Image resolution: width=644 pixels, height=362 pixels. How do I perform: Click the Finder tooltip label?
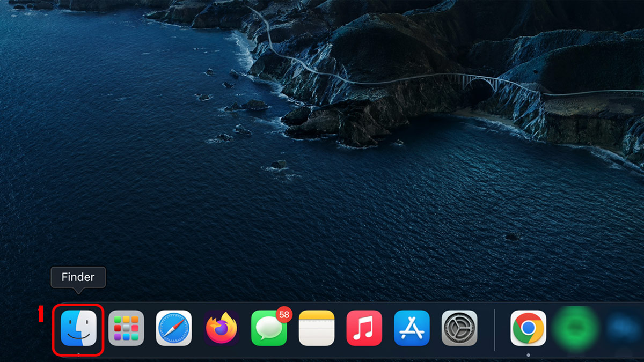coord(78,277)
